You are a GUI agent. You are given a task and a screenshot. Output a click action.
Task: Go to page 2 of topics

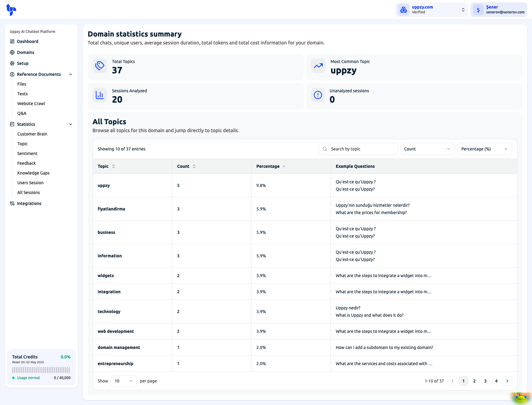point(474,381)
